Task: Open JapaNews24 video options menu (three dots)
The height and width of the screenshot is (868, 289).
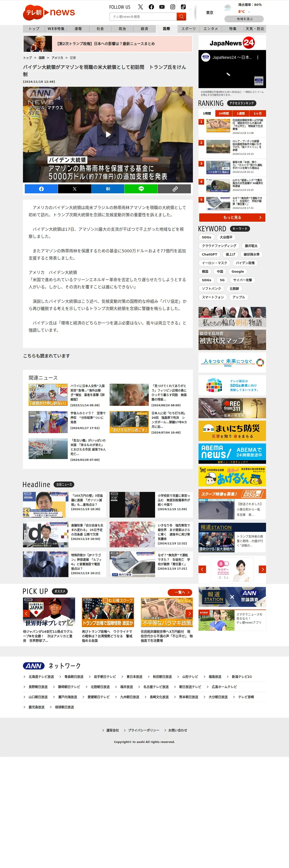Action: (x=258, y=58)
